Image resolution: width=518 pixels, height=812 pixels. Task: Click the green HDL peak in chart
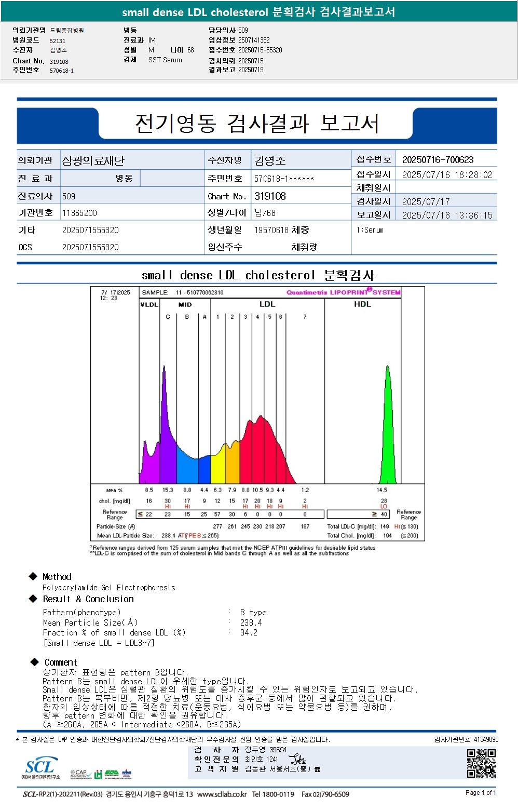click(388, 425)
